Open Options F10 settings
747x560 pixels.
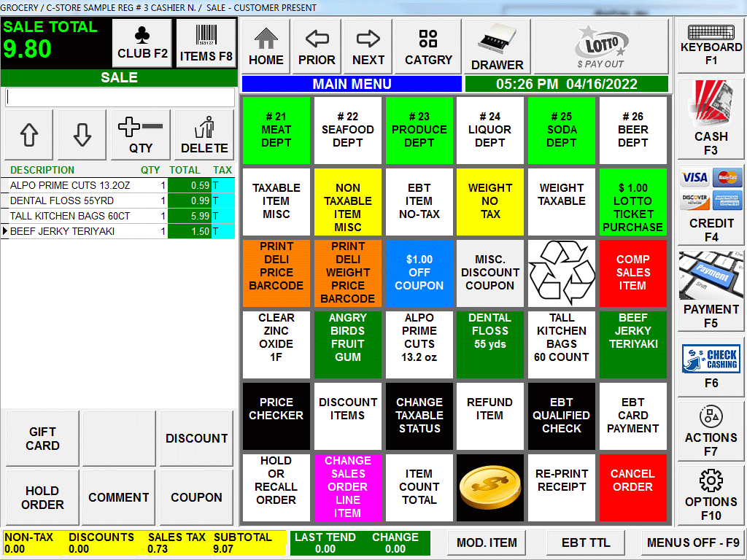(711, 494)
